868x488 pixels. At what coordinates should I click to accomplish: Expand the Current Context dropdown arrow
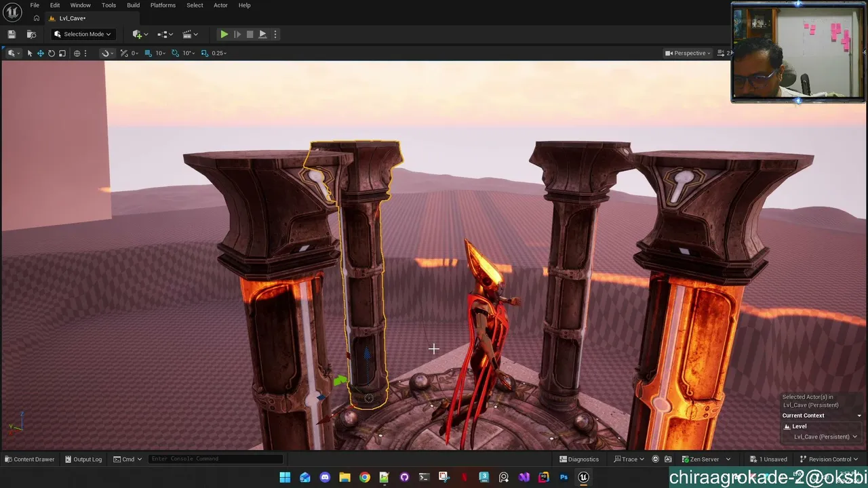(859, 415)
